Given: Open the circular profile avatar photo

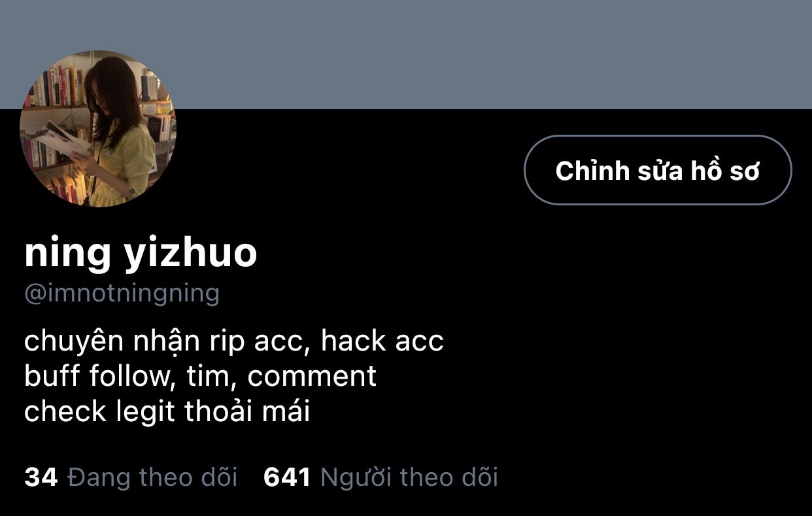Looking at the screenshot, I should point(98,129).
